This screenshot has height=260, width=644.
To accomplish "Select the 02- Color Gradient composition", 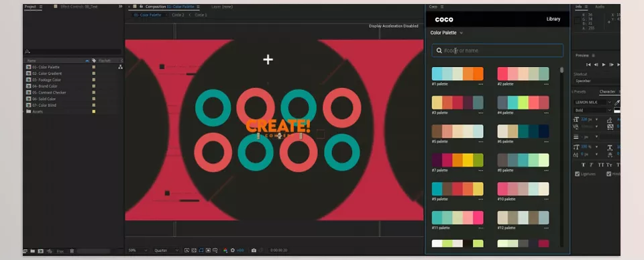I will pos(47,73).
